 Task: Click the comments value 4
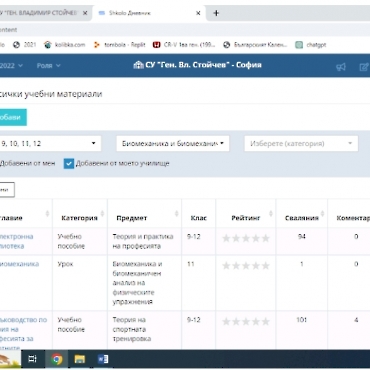pyautogui.click(x=356, y=320)
